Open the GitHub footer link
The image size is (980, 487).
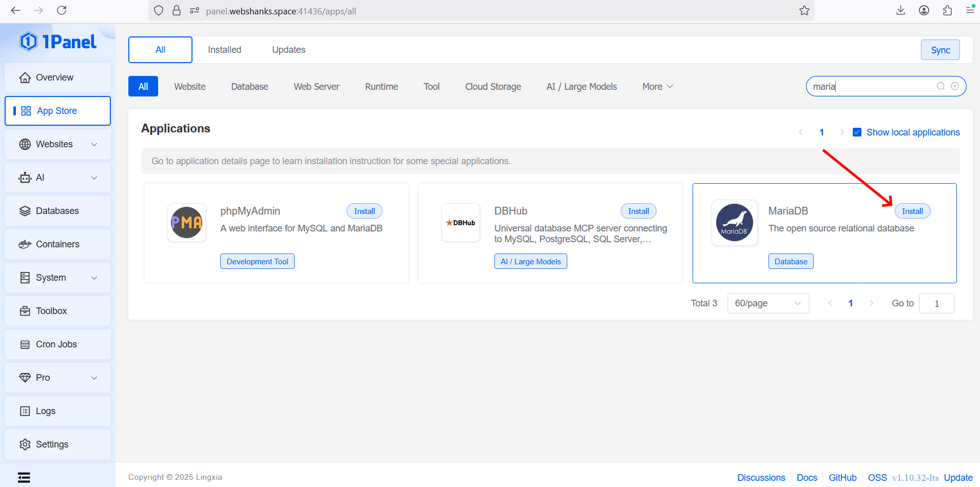(x=843, y=478)
